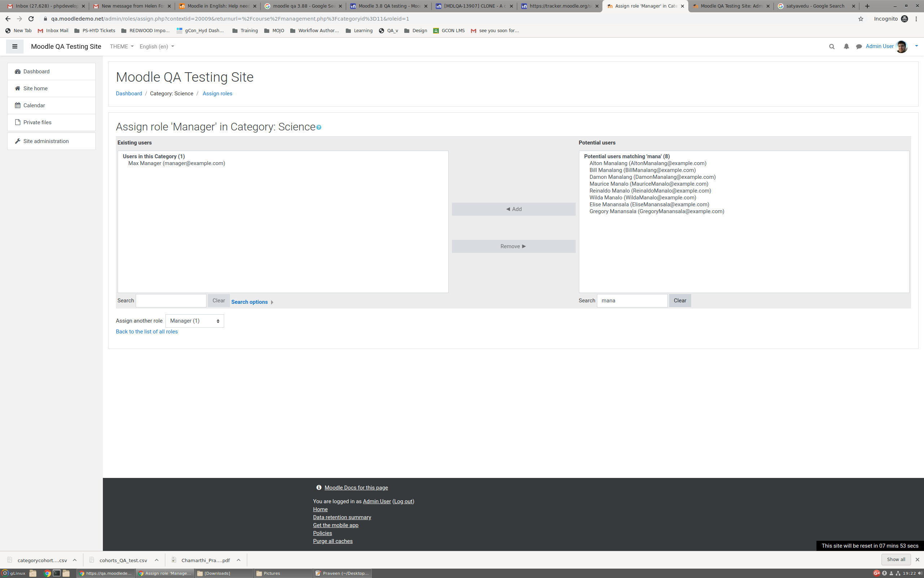This screenshot has height=578, width=924.
Task: Expand options for cohorts_QA_test.csv download
Action: click(x=157, y=560)
